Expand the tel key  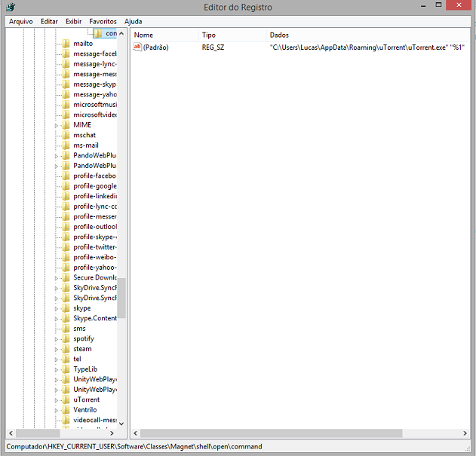coord(56,360)
